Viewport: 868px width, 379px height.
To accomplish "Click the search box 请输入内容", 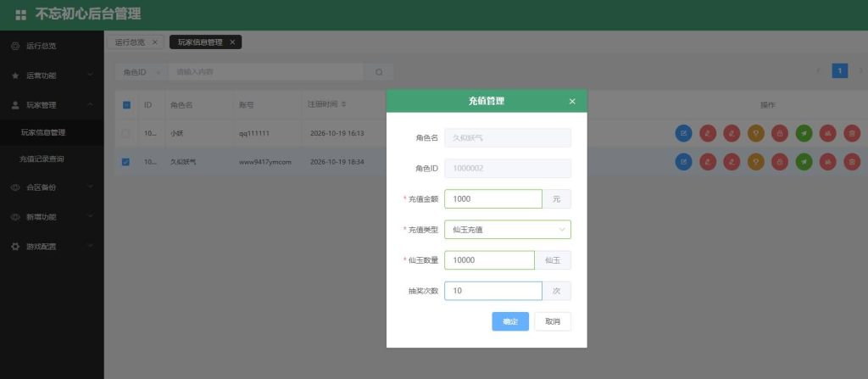I will click(266, 72).
